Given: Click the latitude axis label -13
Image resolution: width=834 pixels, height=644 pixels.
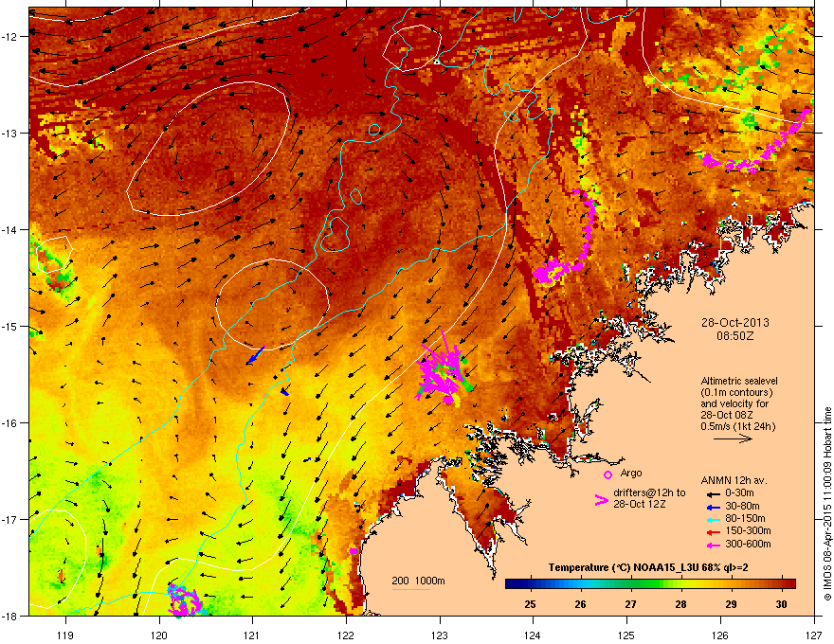Looking at the screenshot, I should click(10, 133).
